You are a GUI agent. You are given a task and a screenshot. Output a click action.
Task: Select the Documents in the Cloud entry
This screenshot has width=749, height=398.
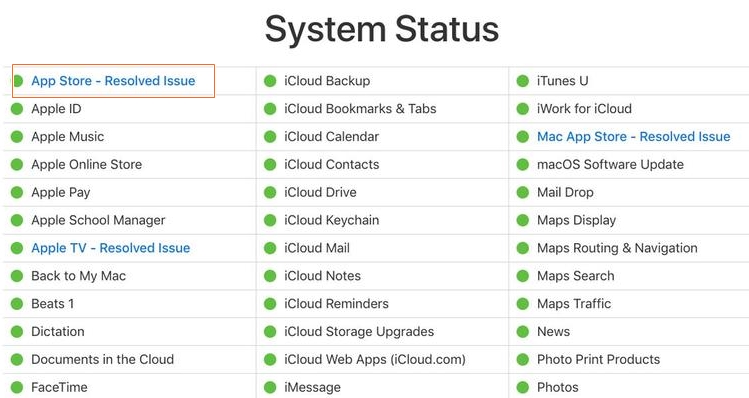tap(103, 359)
